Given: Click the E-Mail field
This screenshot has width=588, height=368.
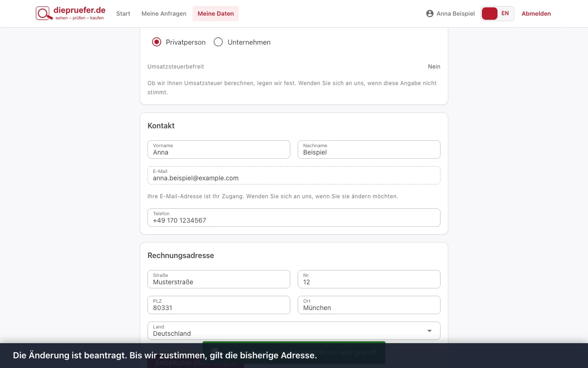Looking at the screenshot, I should 294,175.
